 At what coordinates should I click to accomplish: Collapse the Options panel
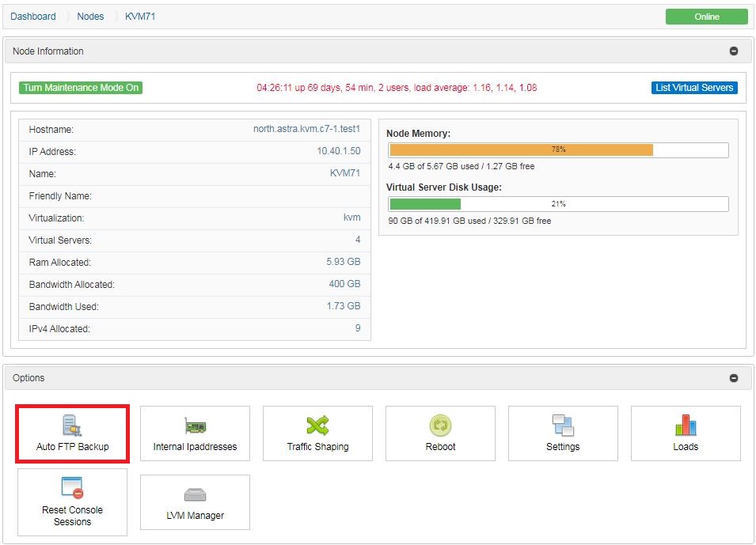[733, 378]
